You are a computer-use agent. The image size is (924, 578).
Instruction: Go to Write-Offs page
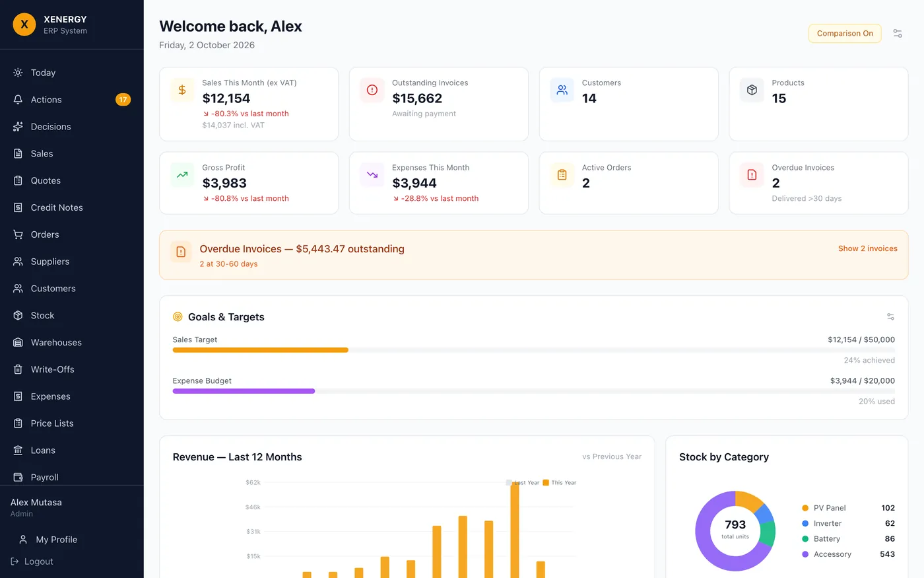point(72,369)
